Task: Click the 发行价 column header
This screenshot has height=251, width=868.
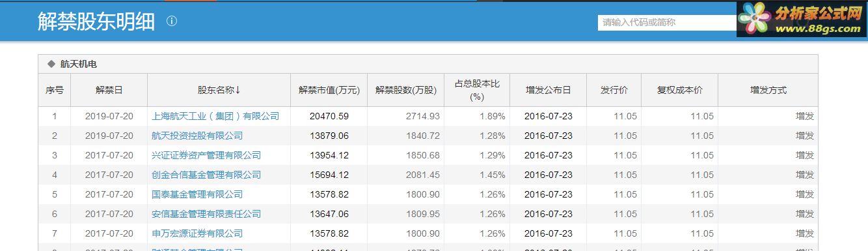Action: [x=614, y=90]
